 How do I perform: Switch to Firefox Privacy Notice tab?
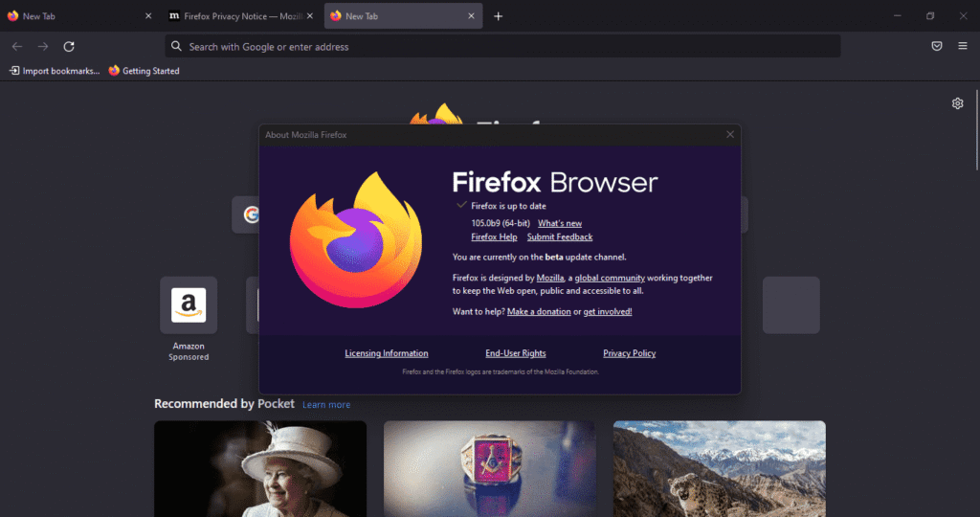pyautogui.click(x=240, y=16)
